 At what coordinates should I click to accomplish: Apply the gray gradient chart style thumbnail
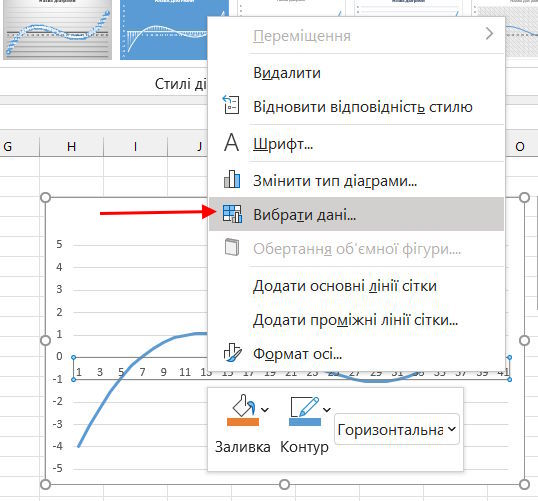pyautogui.click(x=58, y=30)
